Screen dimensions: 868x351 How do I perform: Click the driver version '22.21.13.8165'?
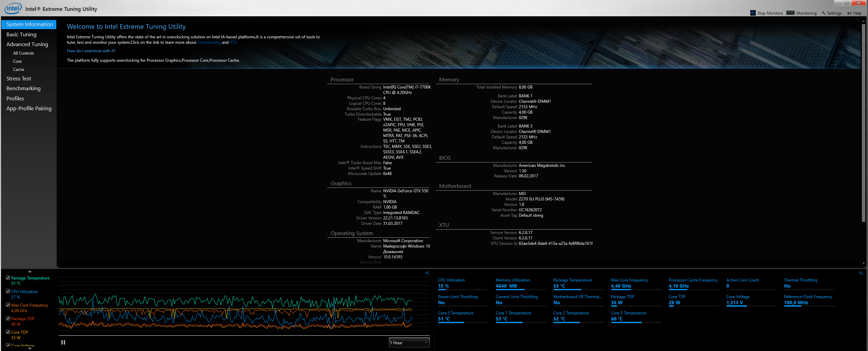click(396, 218)
